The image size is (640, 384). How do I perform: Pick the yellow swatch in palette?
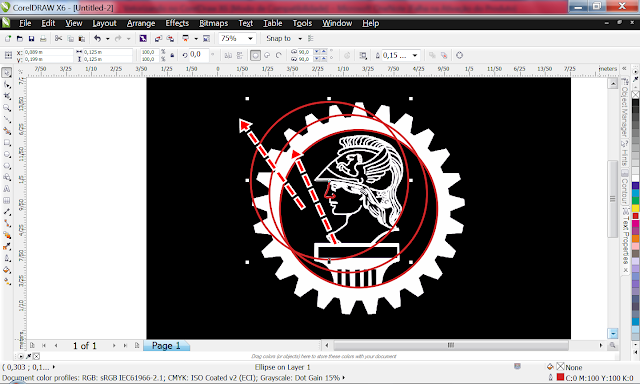pyautogui.click(x=636, y=208)
